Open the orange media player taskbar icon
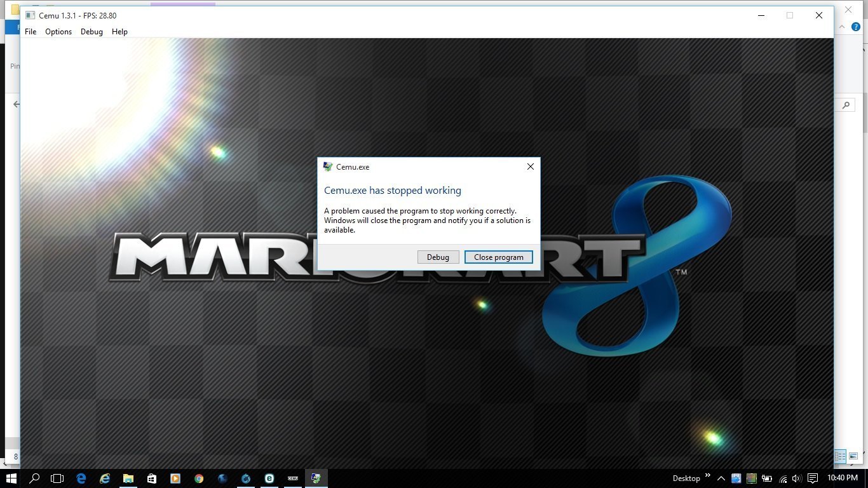868x488 pixels. tap(175, 478)
